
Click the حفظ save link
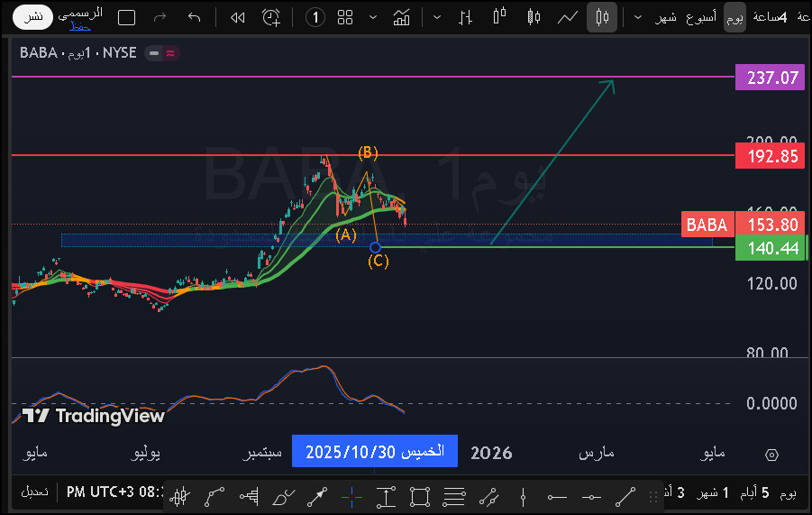tap(80, 27)
